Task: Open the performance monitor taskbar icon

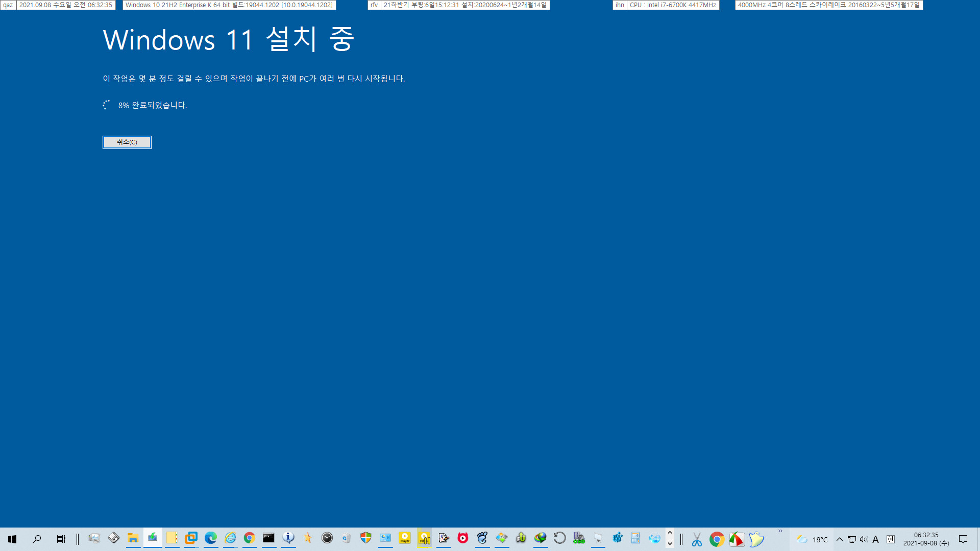Action: 94,538
